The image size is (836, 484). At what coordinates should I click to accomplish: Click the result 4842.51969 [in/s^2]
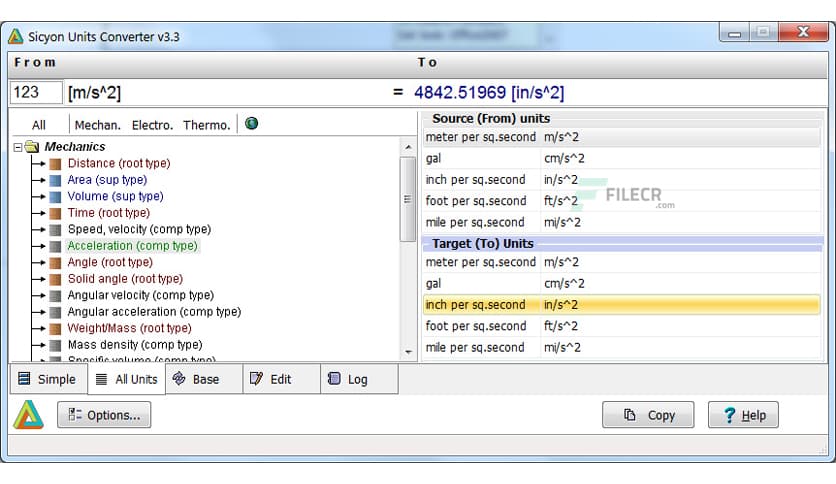coord(489,93)
